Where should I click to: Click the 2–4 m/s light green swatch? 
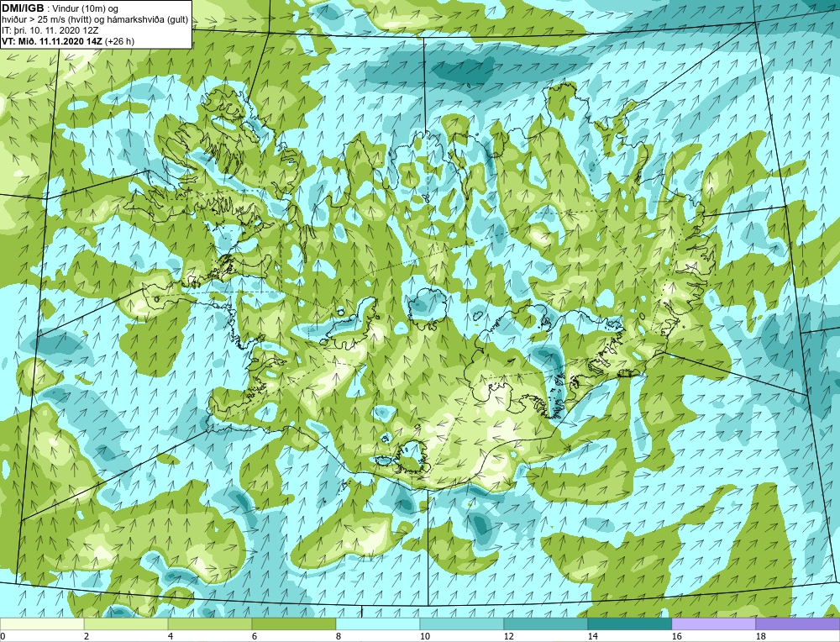click(x=126, y=624)
